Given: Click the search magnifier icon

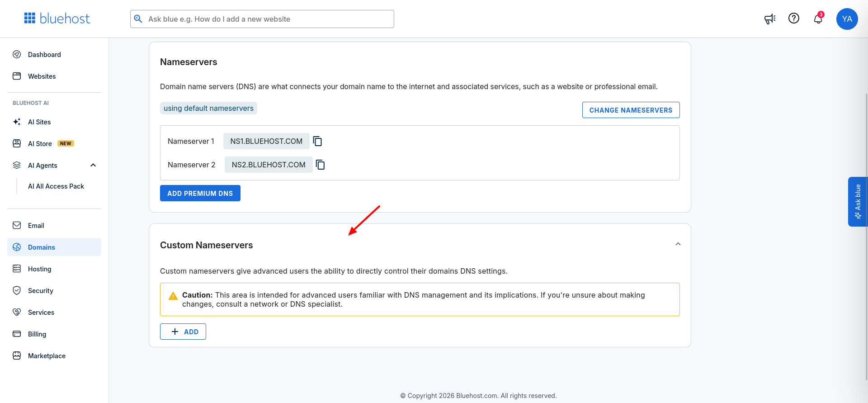Looking at the screenshot, I should coord(138,19).
